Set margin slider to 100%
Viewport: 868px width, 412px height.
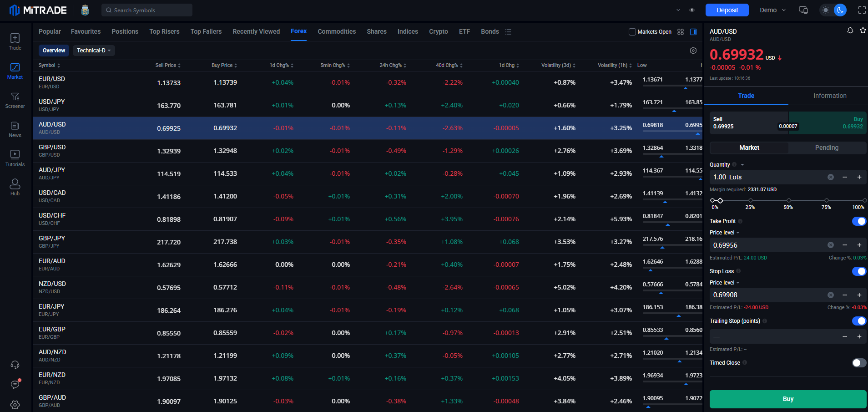click(864, 200)
